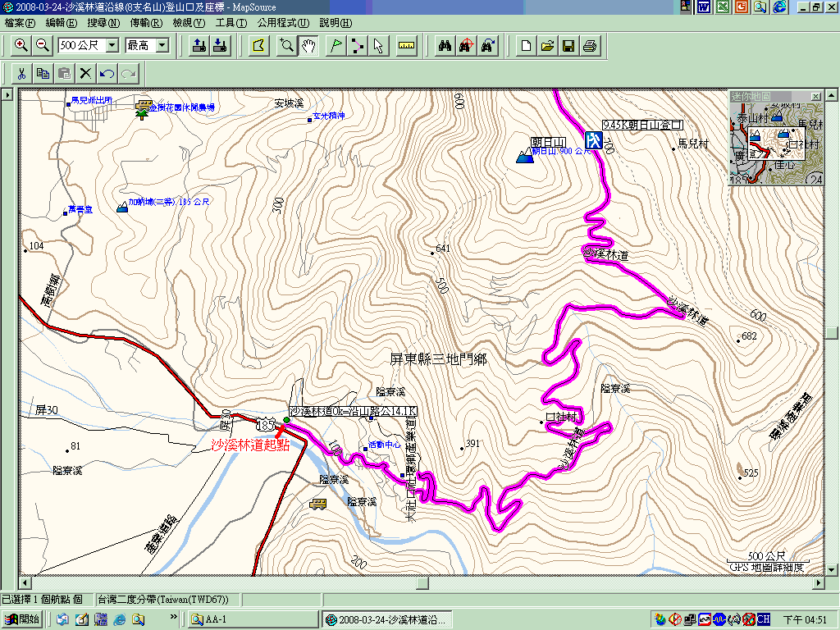Switch to the AA-1 taskbar window
Image resolution: width=840 pixels, height=630 pixels.
point(254,620)
